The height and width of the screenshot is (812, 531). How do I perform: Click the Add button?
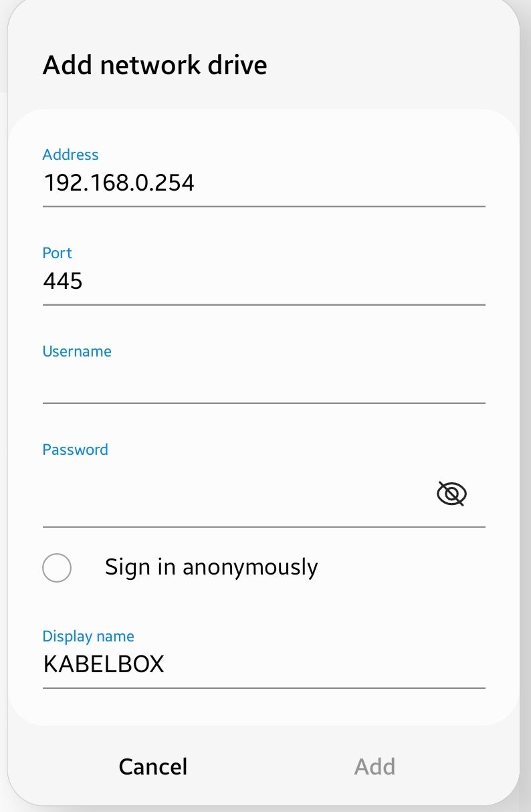pyautogui.click(x=375, y=767)
